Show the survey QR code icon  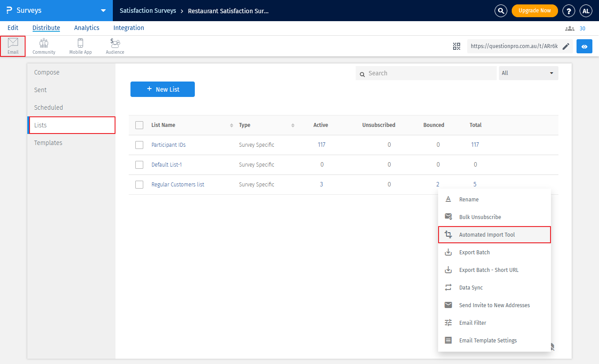(457, 46)
